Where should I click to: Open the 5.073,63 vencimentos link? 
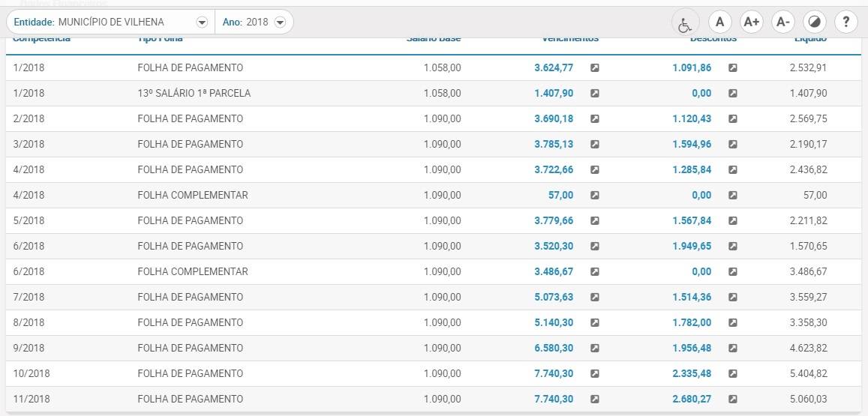[554, 297]
